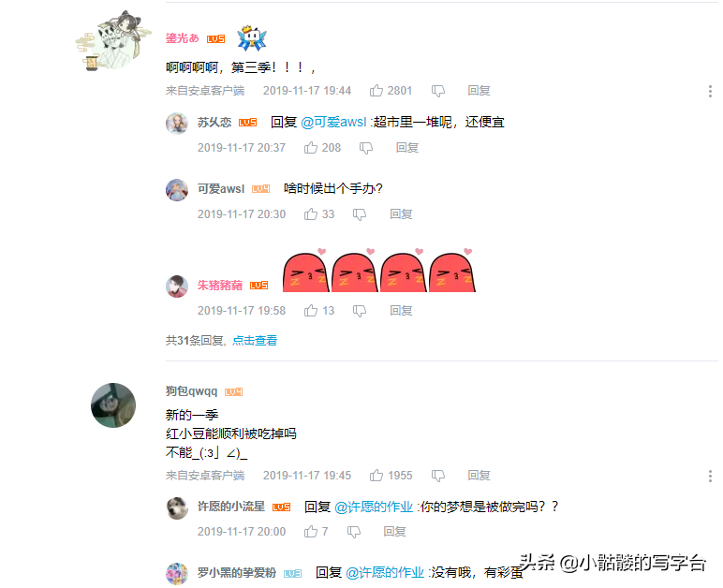The height and width of the screenshot is (588, 723).
Task: Open more options menu for 塗光's comment
Action: pos(710,91)
